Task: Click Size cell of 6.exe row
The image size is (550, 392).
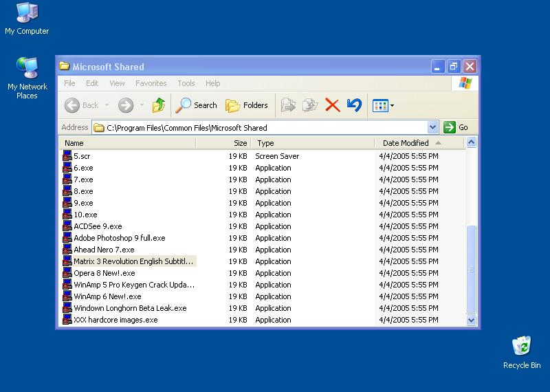Action: (x=238, y=168)
